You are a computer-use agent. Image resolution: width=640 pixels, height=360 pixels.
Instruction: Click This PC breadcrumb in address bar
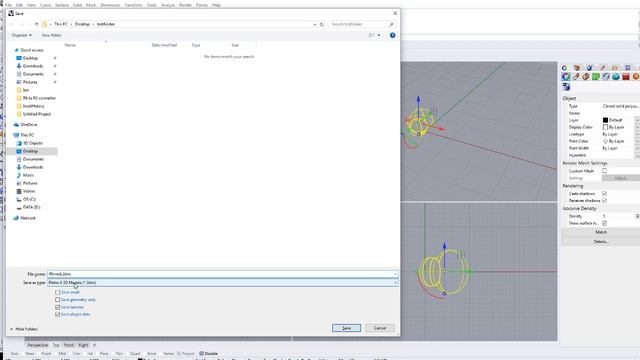tap(61, 24)
